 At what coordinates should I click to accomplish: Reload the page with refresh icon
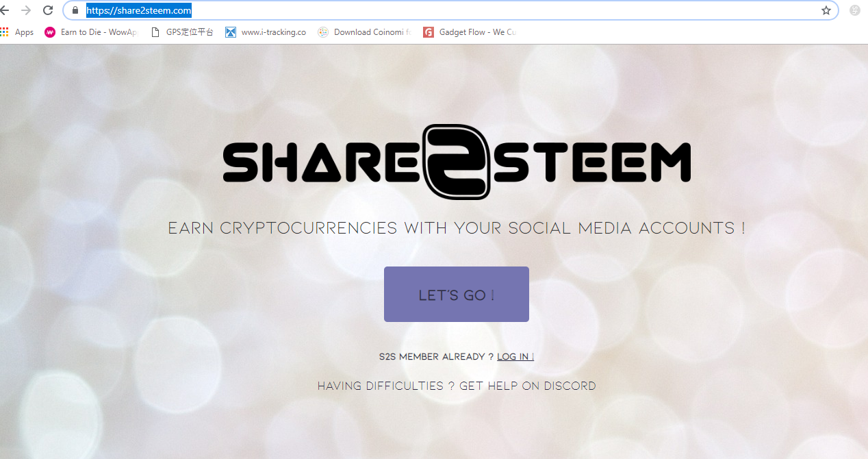pos(48,10)
